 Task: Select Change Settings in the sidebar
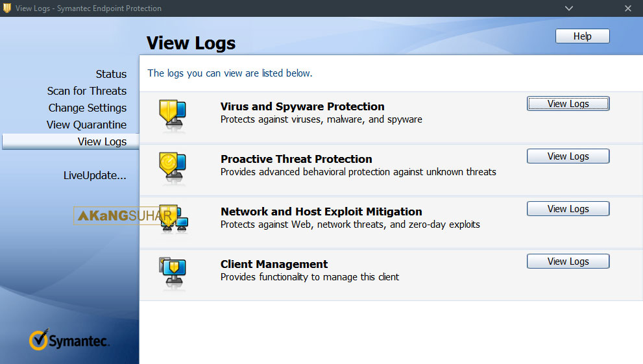click(88, 108)
